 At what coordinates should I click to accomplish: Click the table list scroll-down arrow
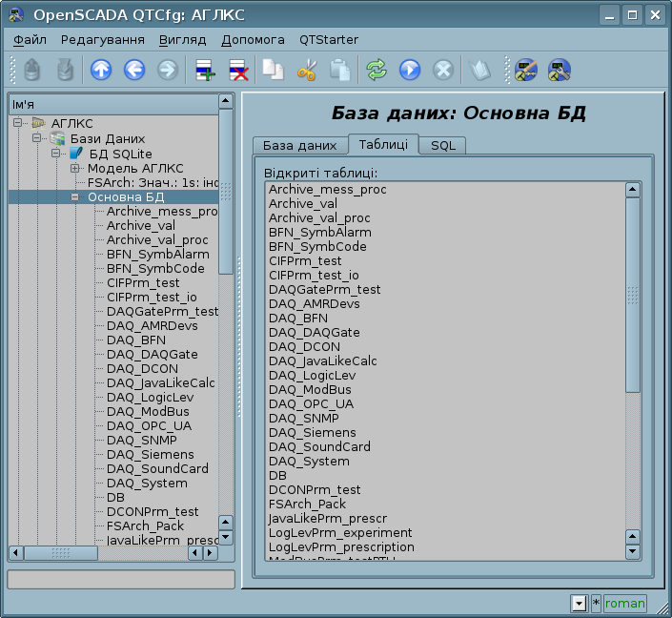tap(632, 551)
